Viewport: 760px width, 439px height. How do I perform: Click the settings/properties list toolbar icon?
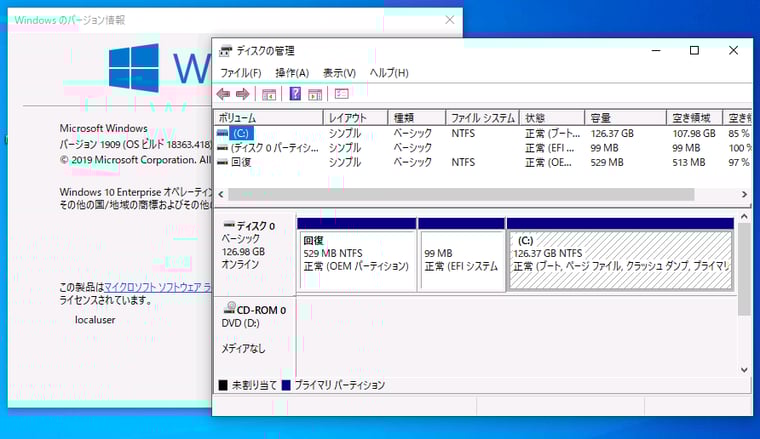tap(342, 94)
